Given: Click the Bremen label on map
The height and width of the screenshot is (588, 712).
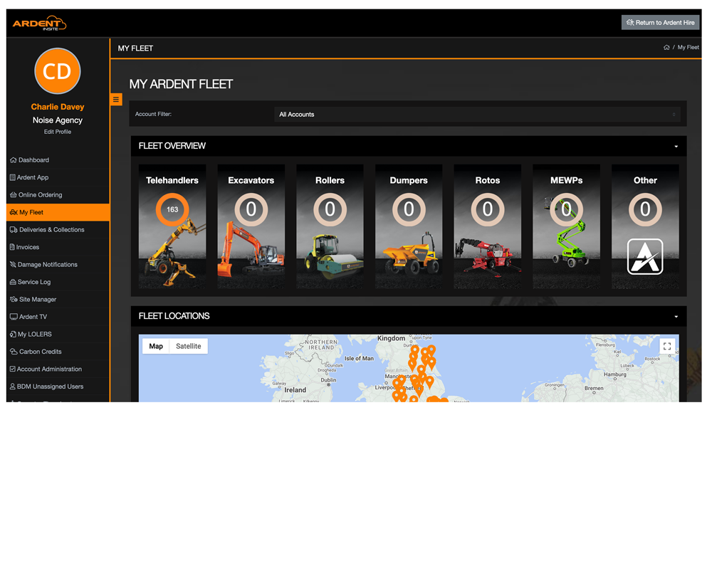Looking at the screenshot, I should pos(594,388).
